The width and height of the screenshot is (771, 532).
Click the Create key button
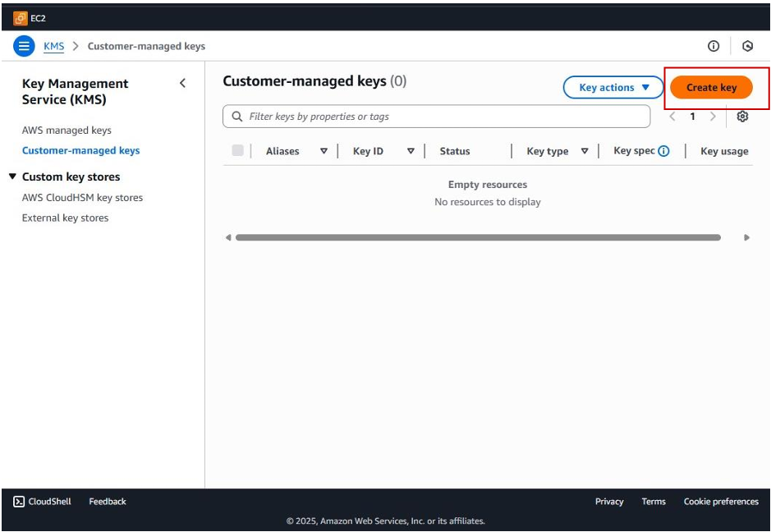point(711,88)
